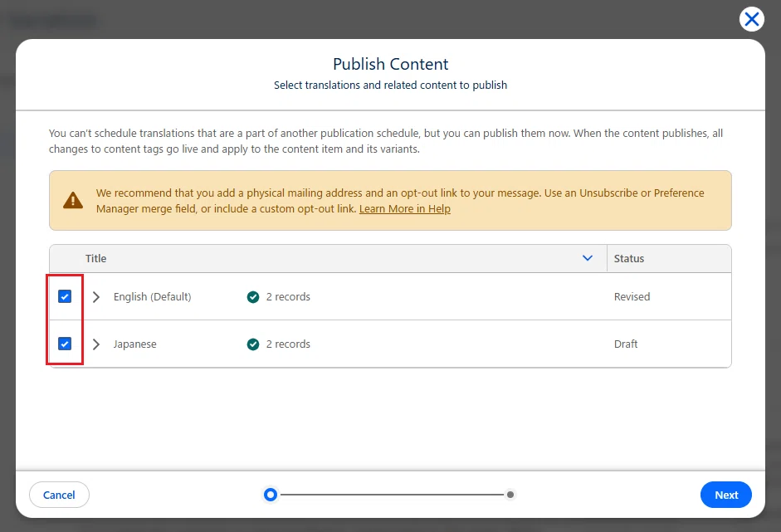
Task: Open the Title column dropdown arrow
Action: (x=588, y=258)
